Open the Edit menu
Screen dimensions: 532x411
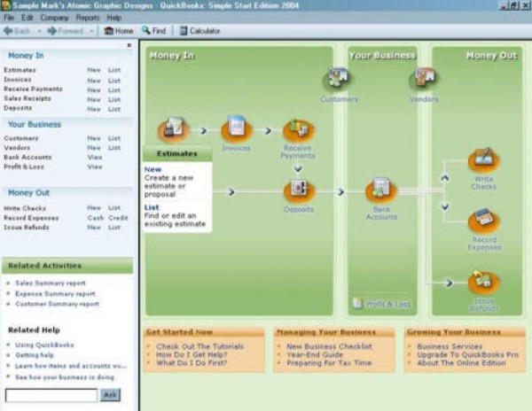27,18
